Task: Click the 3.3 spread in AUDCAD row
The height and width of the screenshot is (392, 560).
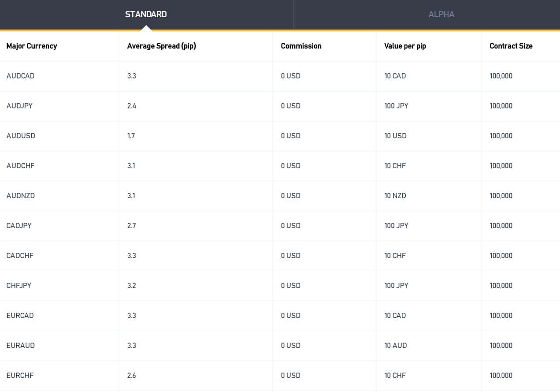Action: [131, 76]
